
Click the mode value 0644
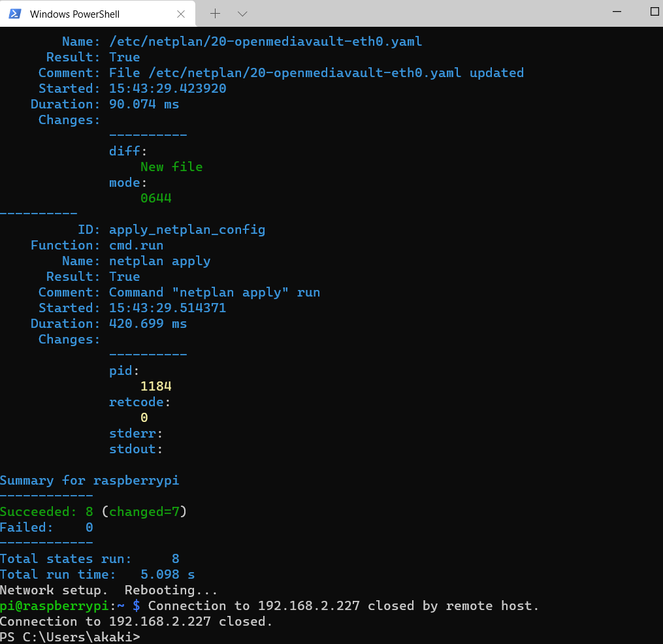pyautogui.click(x=155, y=198)
